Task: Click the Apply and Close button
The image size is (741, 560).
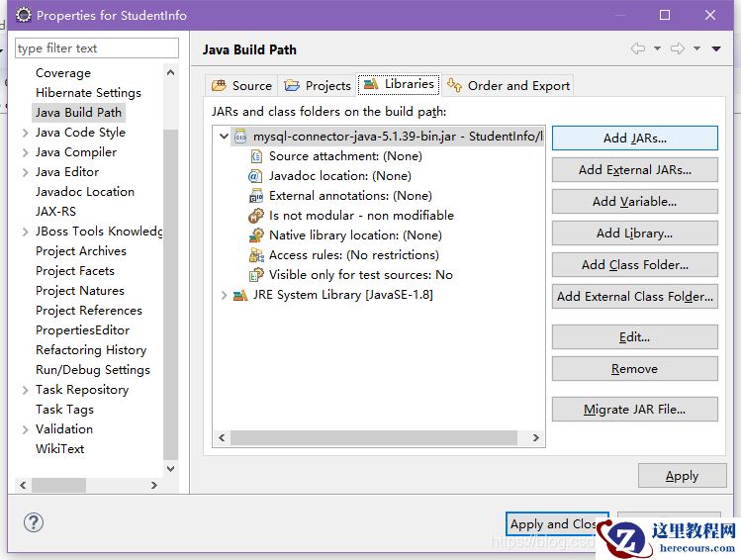Action: click(x=557, y=524)
